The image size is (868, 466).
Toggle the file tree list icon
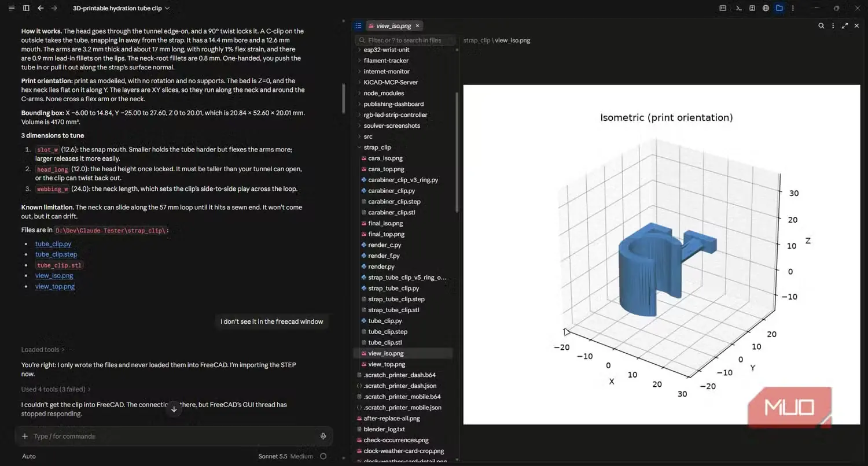pyautogui.click(x=358, y=25)
